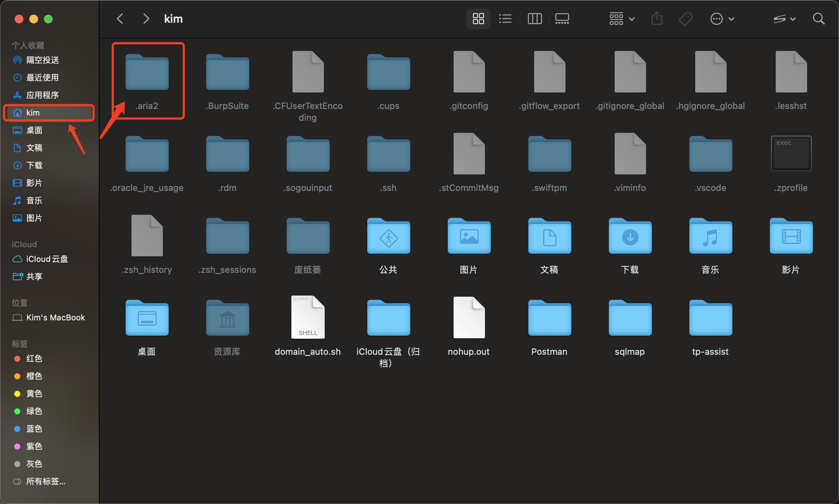
Task: Click the tag edit icon
Action: (685, 19)
